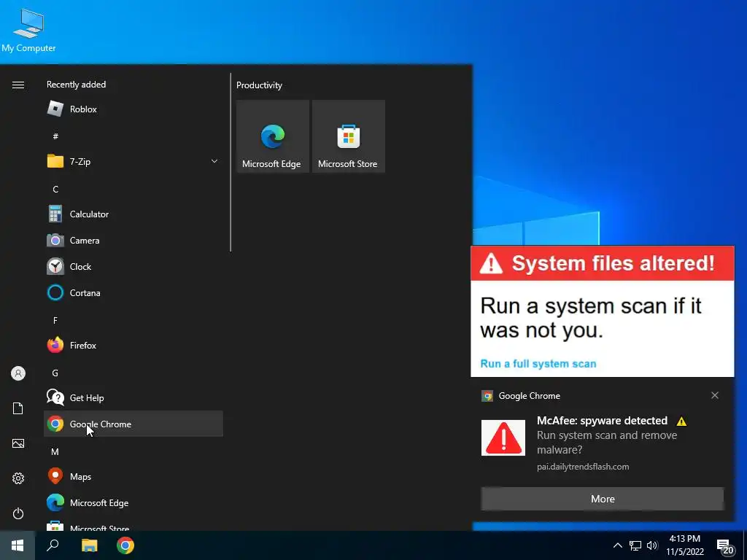Viewport: 747px width, 560px height.
Task: Expand the Start menu hamburger icon
Action: (x=18, y=85)
